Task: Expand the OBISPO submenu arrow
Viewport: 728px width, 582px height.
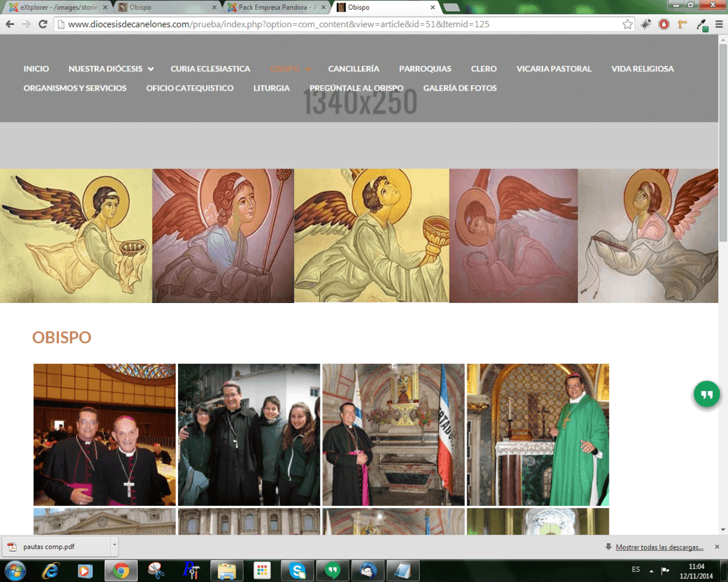Action: point(308,69)
